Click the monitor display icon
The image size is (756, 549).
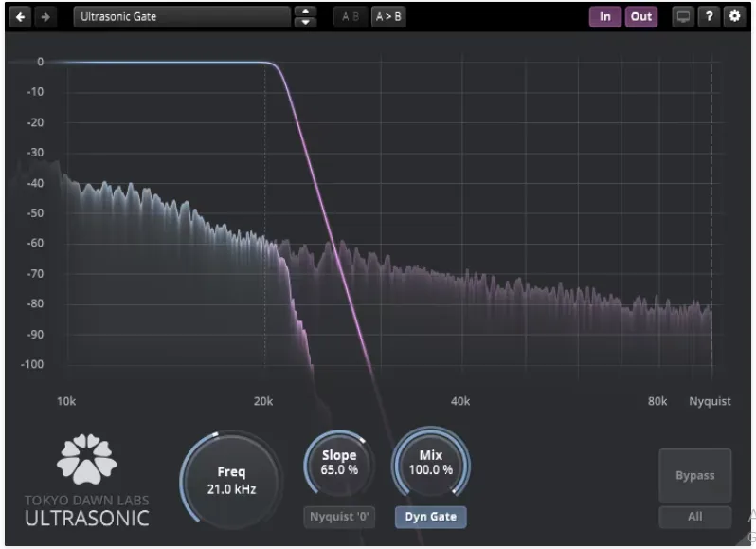point(683,17)
